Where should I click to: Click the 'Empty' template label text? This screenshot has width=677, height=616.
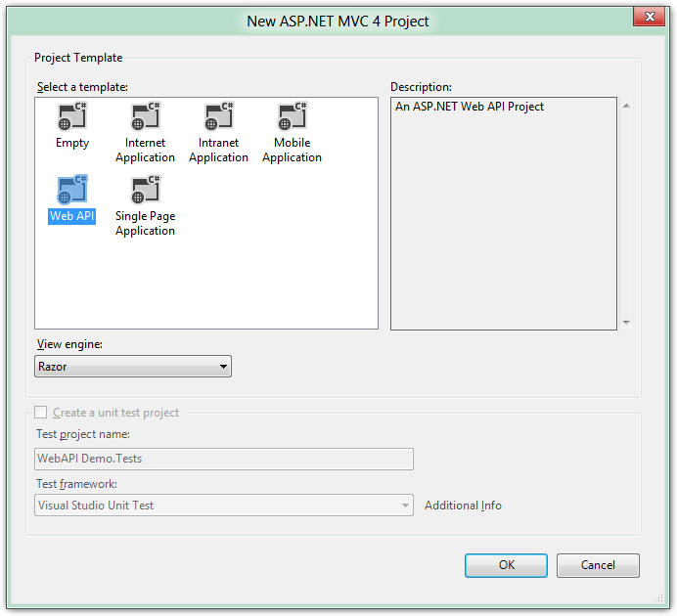coord(72,143)
